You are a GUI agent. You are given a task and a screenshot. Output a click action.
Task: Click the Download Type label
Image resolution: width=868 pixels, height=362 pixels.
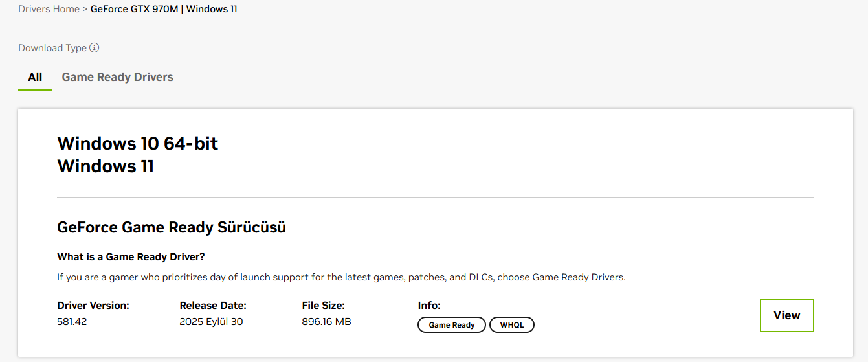click(x=52, y=48)
